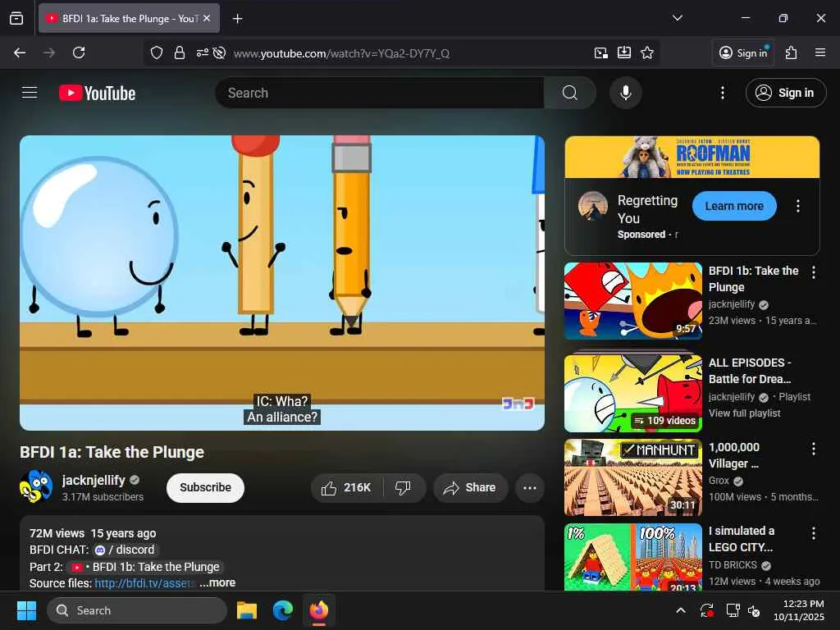The image size is (840, 630).
Task: Click the Firefox account Sign in button
Action: click(x=743, y=52)
